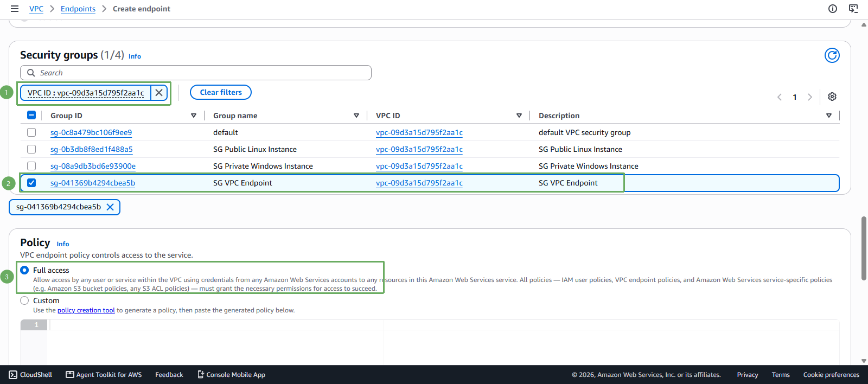Go to previous page of security groups
Screen dimensions: 868x384
coord(780,97)
